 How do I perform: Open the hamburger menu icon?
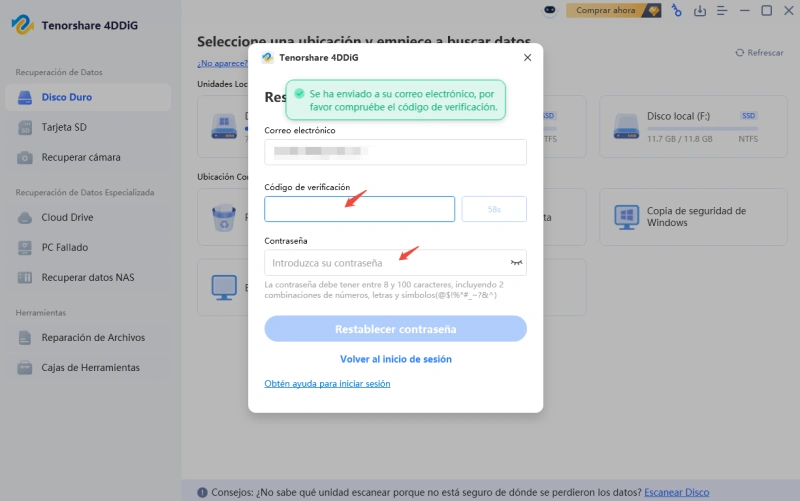click(722, 10)
